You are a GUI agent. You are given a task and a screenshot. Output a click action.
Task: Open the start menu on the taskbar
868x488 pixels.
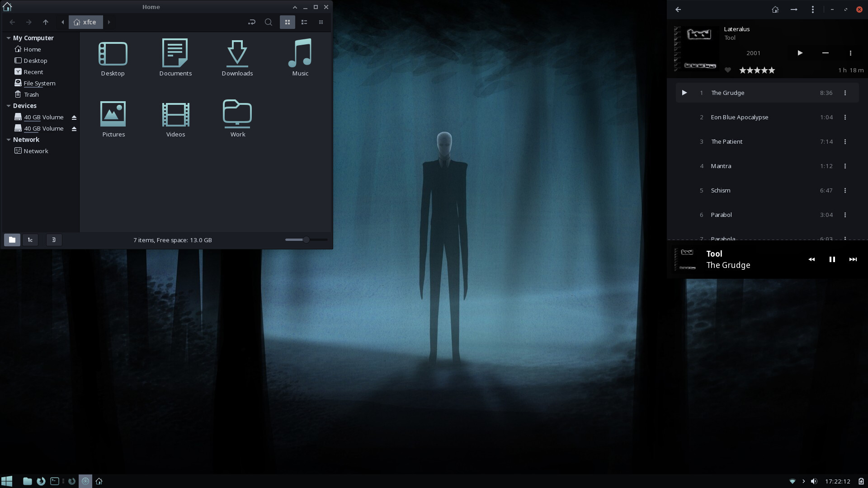pyautogui.click(x=7, y=481)
